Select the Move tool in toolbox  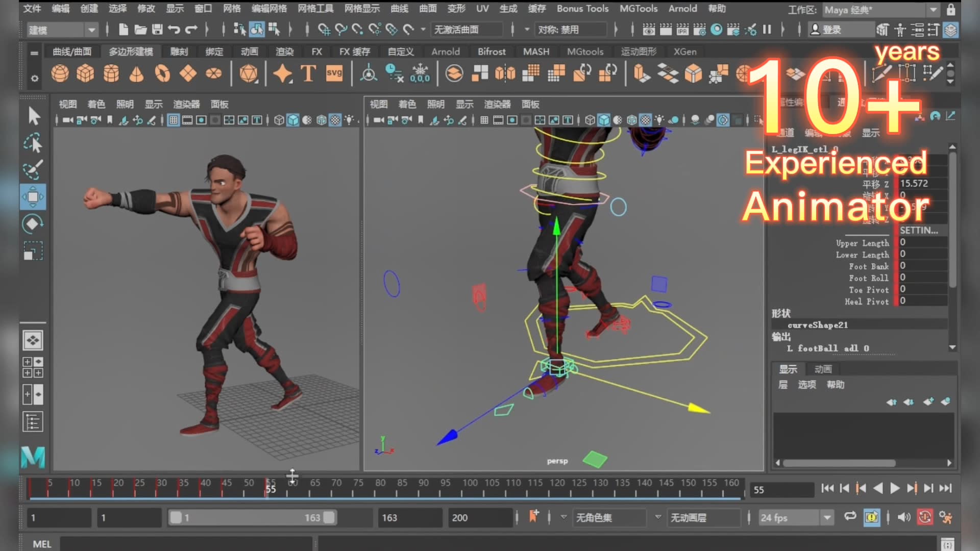click(x=33, y=197)
